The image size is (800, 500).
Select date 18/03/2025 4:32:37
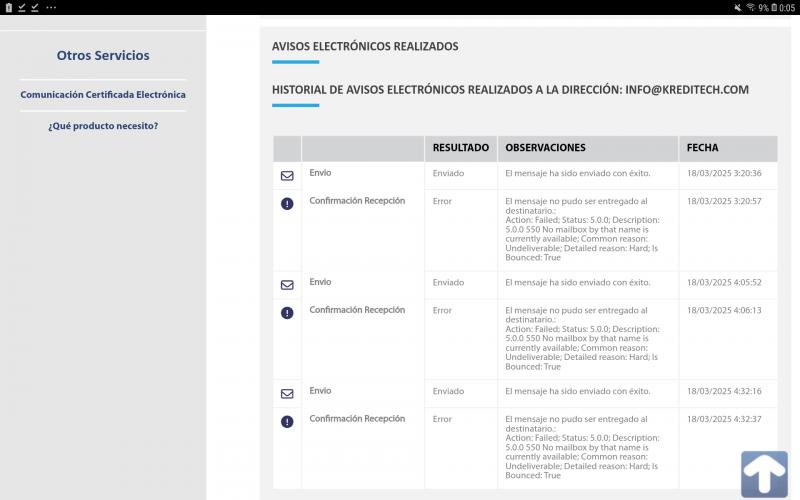(724, 419)
